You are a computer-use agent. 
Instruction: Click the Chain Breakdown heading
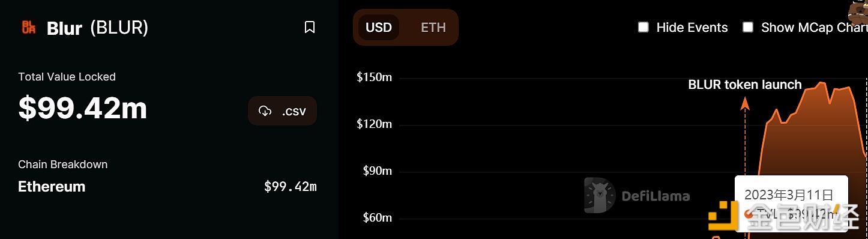point(63,165)
